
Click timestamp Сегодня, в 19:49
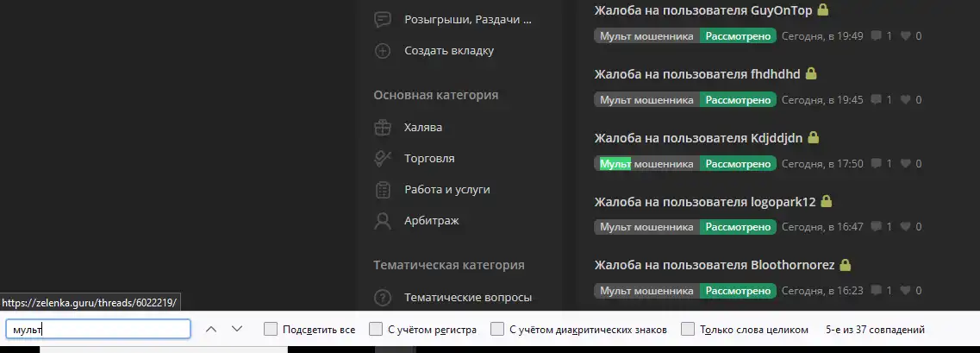coord(822,36)
